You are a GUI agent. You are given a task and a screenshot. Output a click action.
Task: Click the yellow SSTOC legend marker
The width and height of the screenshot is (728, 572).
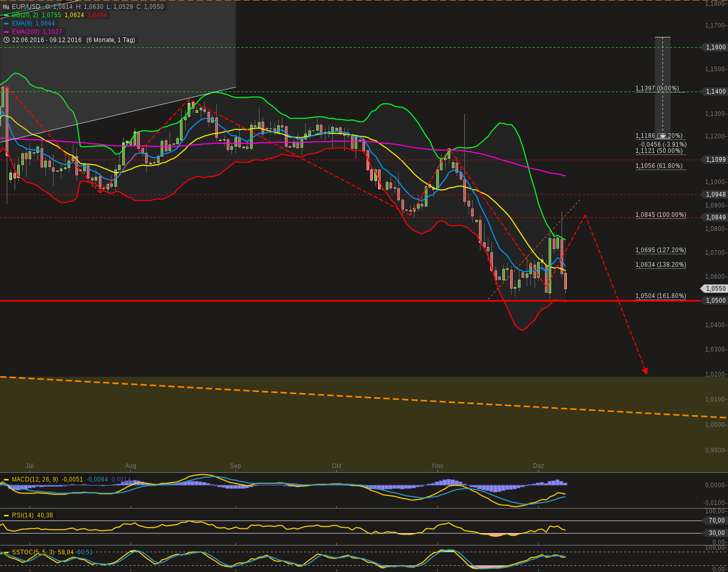point(6,552)
